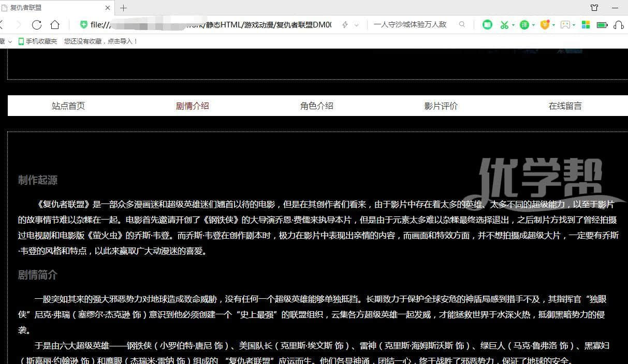Click the 手机收藏夹 bookmark
628x364 pixels.
pos(38,41)
